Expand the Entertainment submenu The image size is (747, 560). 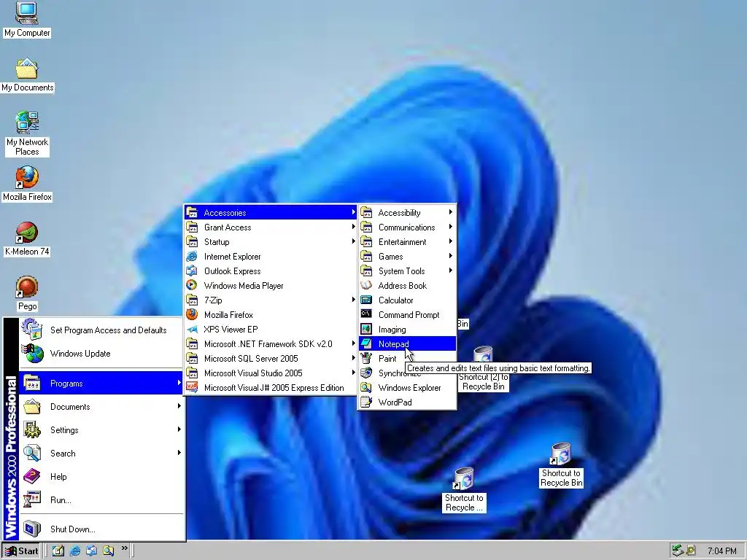(407, 242)
